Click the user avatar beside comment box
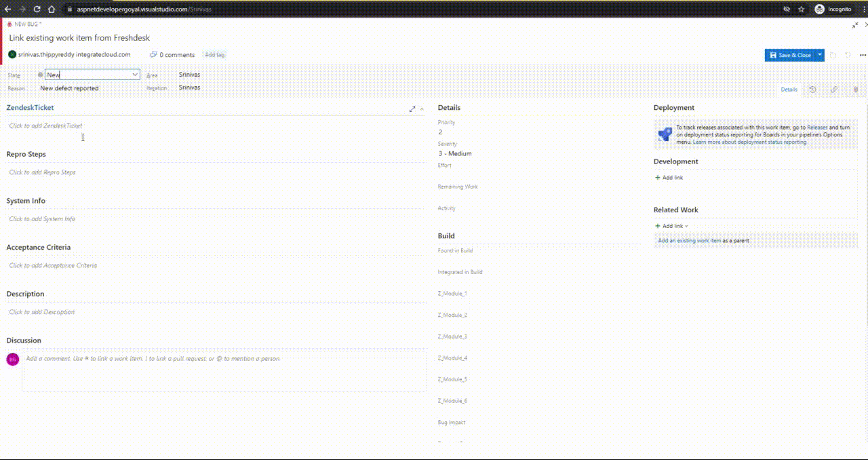 12,359
